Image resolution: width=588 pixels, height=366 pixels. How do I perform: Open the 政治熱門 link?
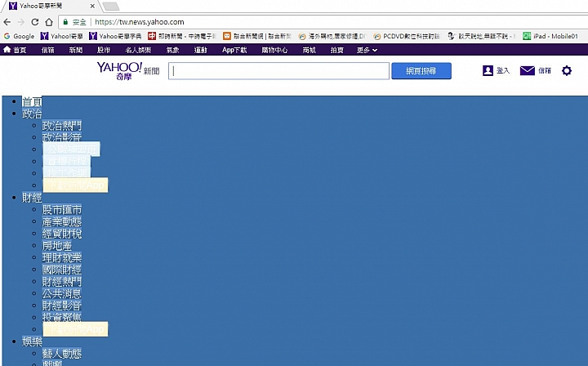62,126
